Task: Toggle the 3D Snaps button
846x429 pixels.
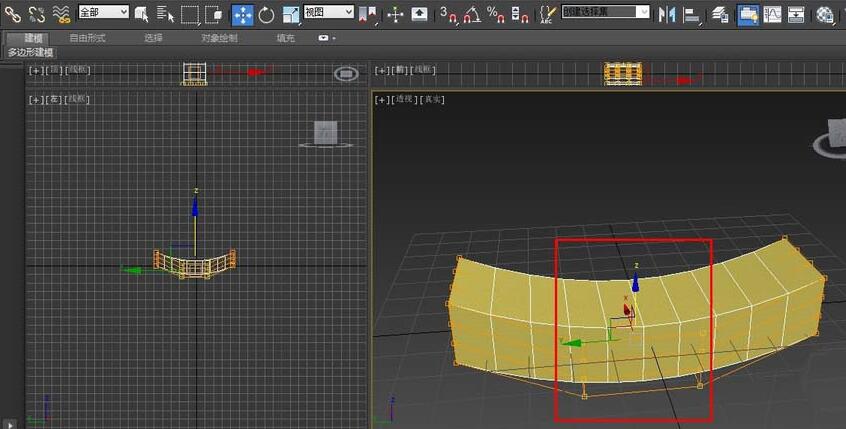Action: tap(448, 15)
